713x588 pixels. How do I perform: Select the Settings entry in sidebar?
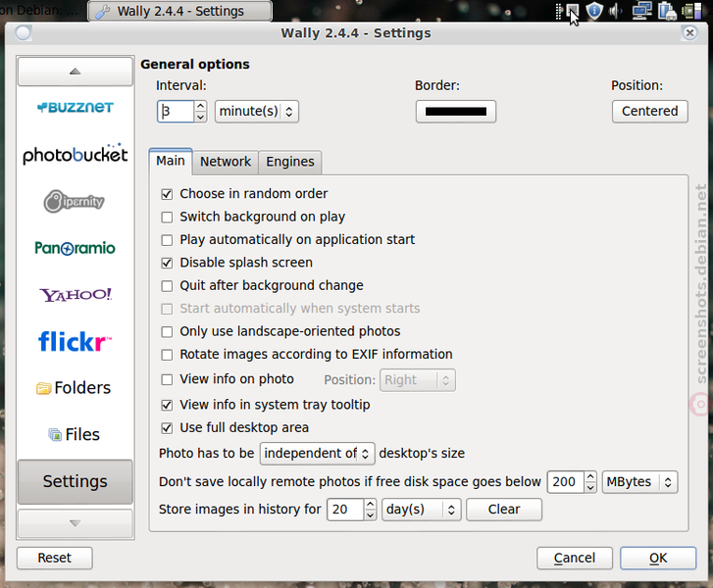point(76,481)
